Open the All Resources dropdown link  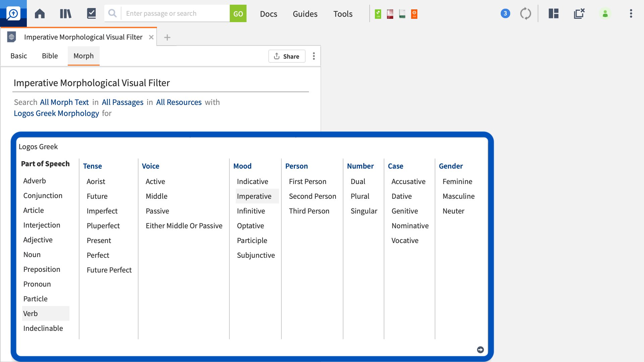(x=179, y=102)
